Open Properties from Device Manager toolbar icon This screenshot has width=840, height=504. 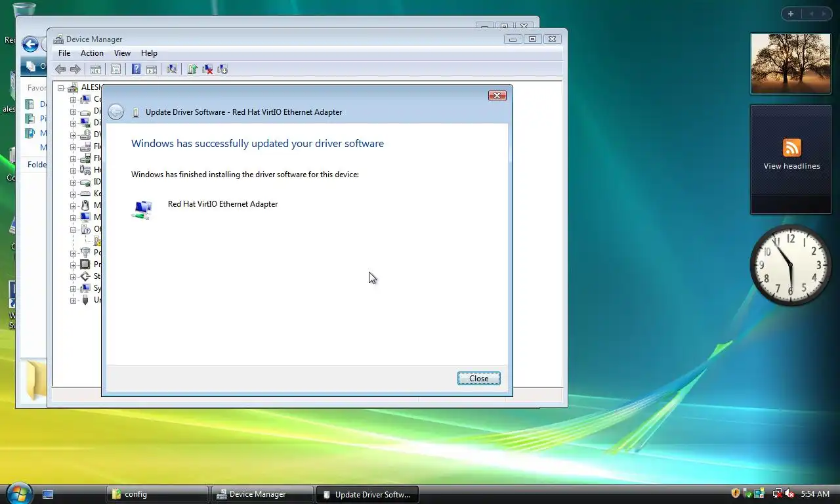[116, 69]
